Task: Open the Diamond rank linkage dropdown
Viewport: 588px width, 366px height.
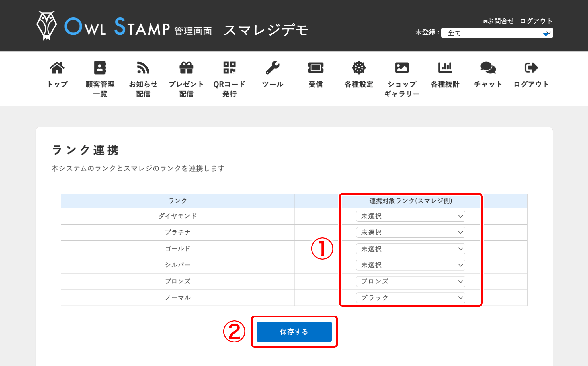Action: pyautogui.click(x=410, y=216)
